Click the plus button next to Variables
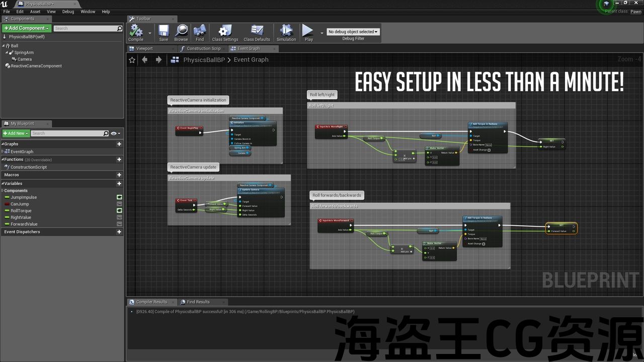This screenshot has width=644, height=362. tap(119, 184)
